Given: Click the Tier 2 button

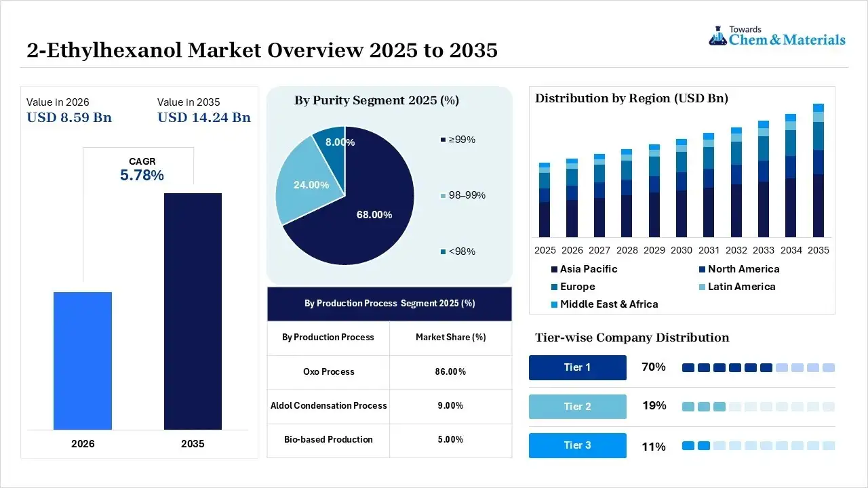Looking at the screenshot, I should 578,407.
